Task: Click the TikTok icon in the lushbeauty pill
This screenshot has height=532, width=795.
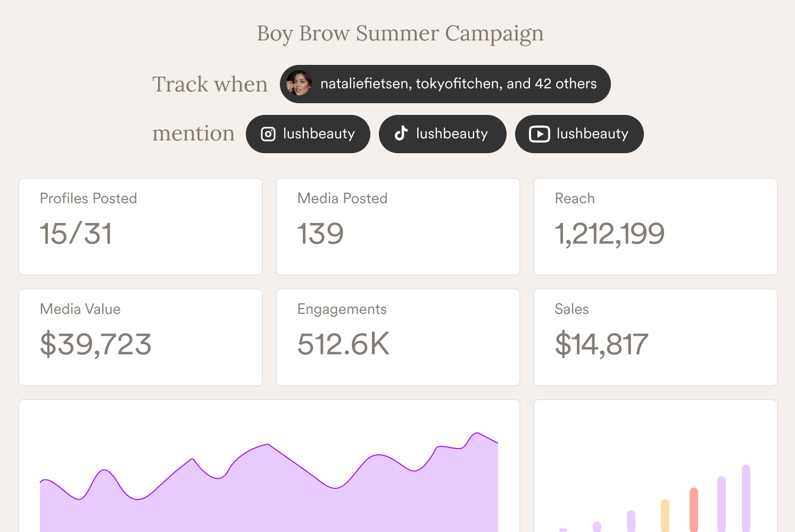Action: [401, 134]
